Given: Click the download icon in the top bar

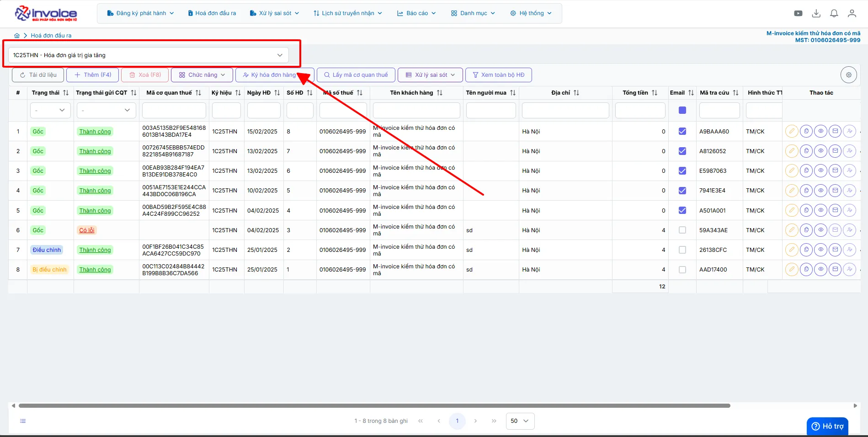Looking at the screenshot, I should click(816, 13).
